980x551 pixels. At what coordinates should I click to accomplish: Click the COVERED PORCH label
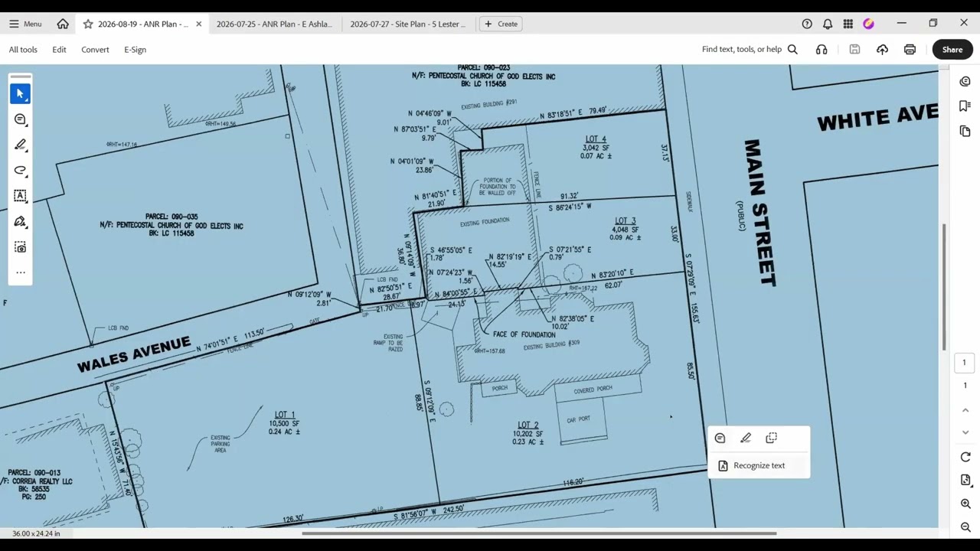coord(593,390)
